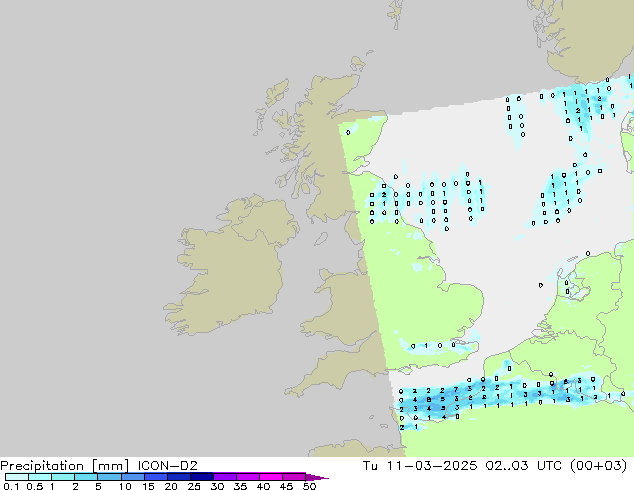Viewport: 634px width, 490px height.
Task: Select the 35–40 mm legend color swatch
Action: (247, 477)
